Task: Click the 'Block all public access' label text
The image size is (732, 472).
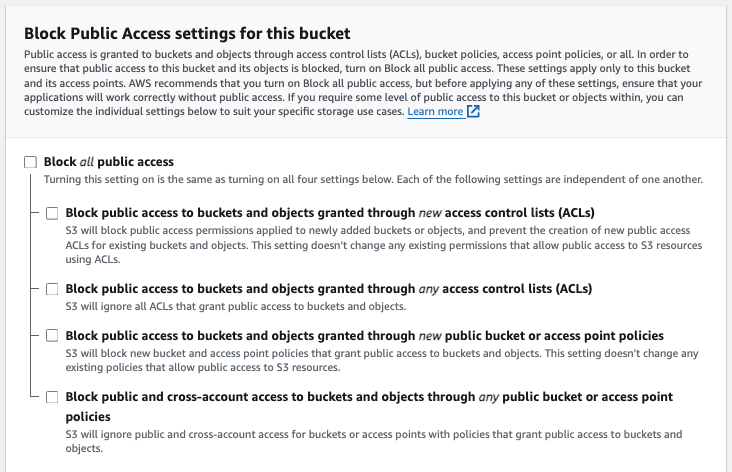Action: [109, 162]
